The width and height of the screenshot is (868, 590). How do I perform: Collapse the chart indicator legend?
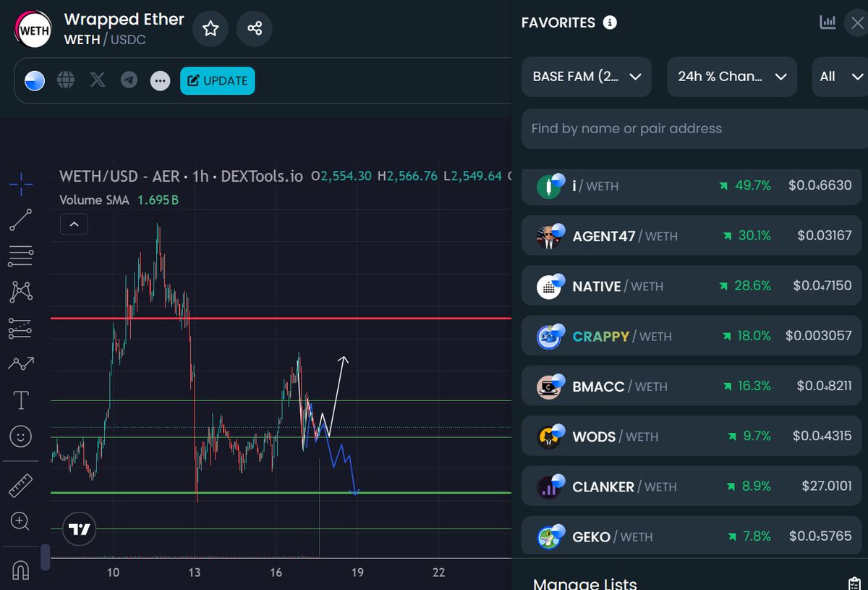[74, 224]
